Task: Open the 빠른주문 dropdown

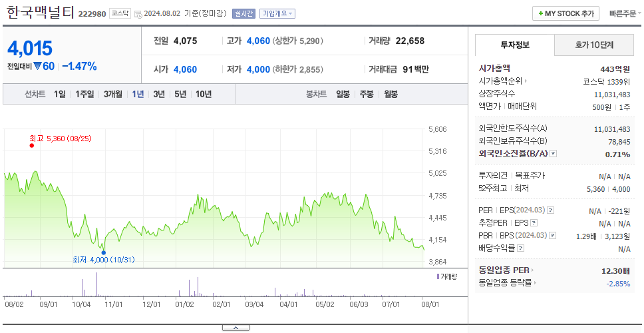Action: (x=625, y=13)
